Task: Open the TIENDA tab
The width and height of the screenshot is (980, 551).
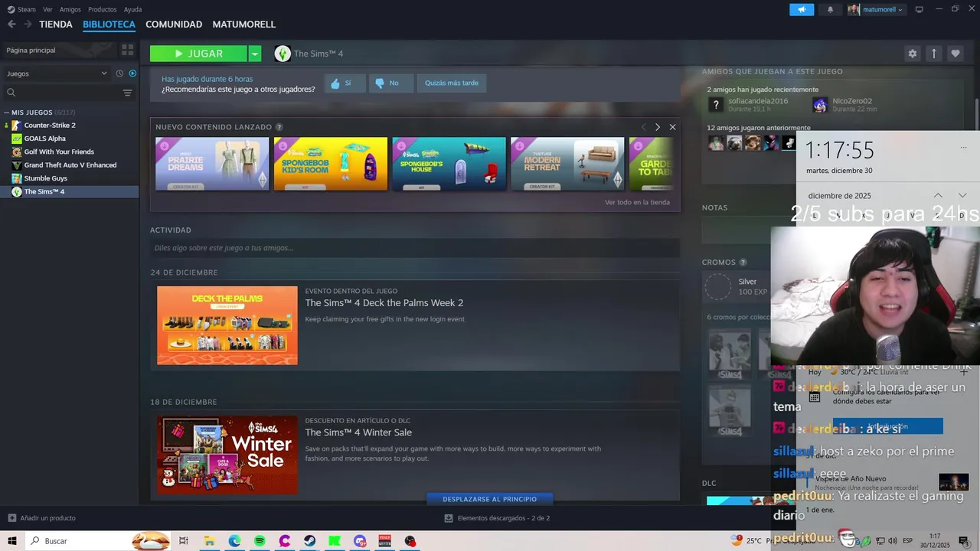Action: [x=56, y=24]
